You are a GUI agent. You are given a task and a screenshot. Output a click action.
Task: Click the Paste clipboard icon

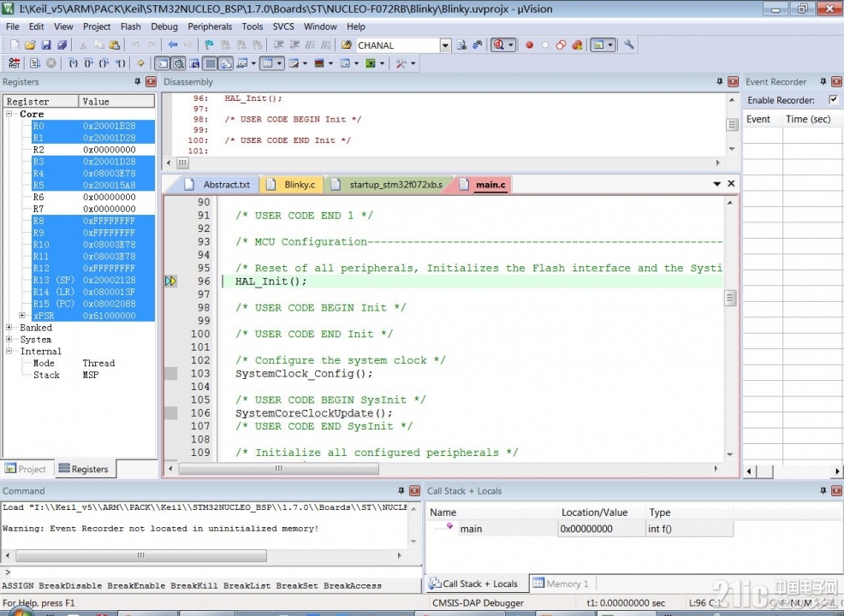click(x=115, y=45)
